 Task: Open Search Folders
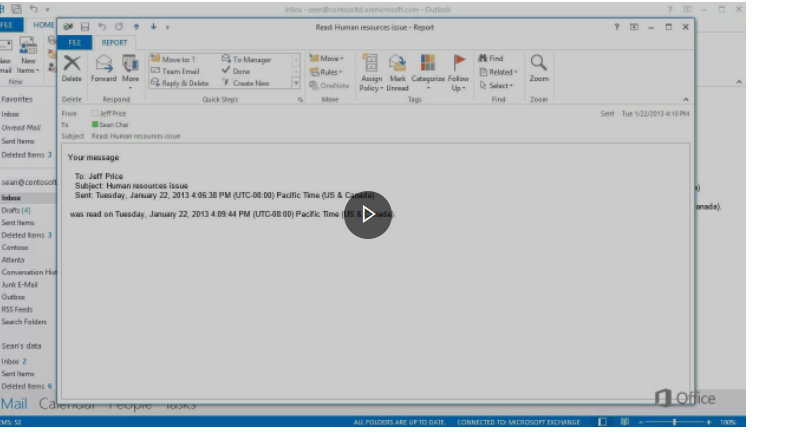coord(24,322)
